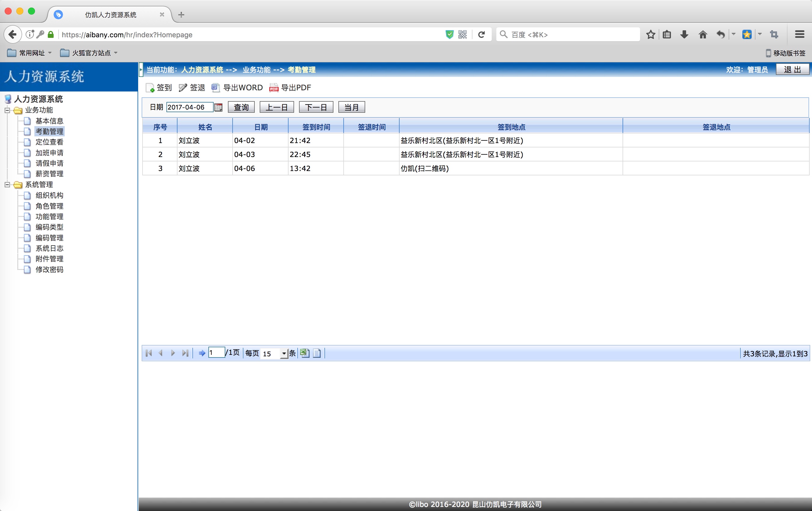Click the browser reload icon
Screen dimensions: 812x511
[481, 35]
